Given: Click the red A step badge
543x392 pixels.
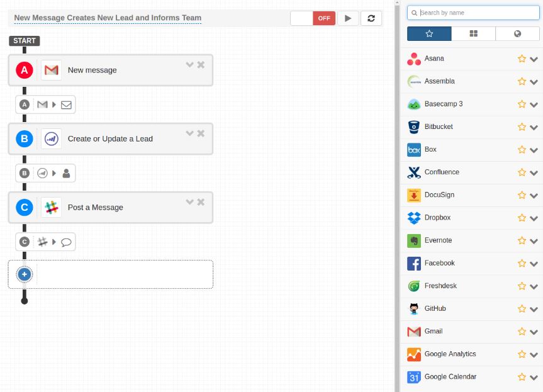Looking at the screenshot, I should [x=25, y=70].
